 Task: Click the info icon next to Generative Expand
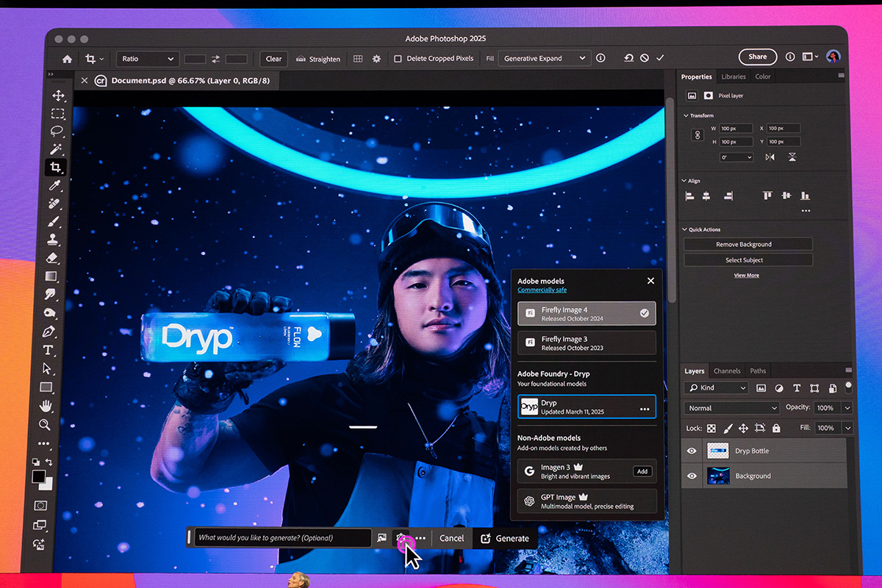[x=600, y=58]
